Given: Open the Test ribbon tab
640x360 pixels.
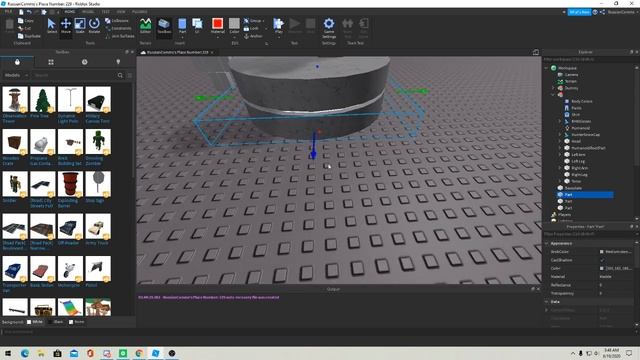Looking at the screenshot, I should point(105,12).
